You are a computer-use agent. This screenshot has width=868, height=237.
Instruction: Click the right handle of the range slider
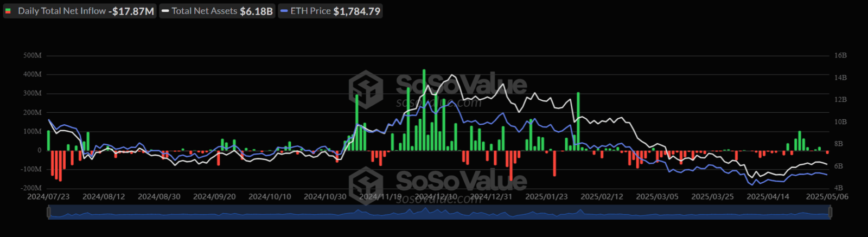pos(830,213)
